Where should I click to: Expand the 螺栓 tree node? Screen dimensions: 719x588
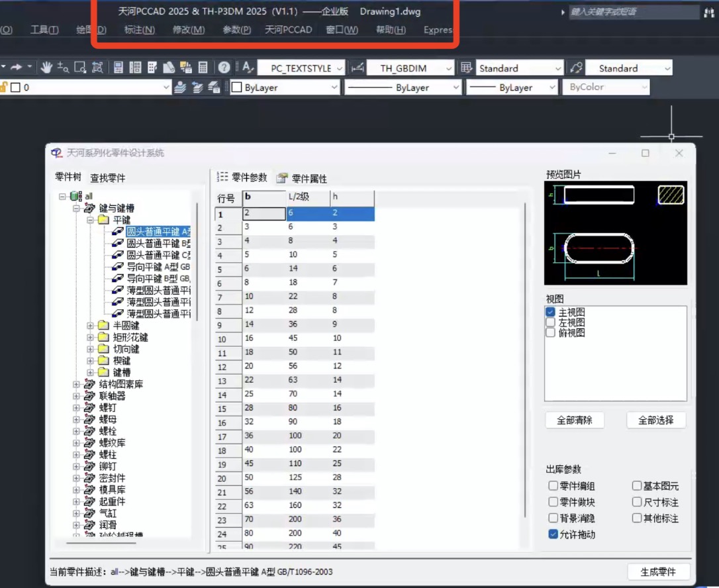76,430
